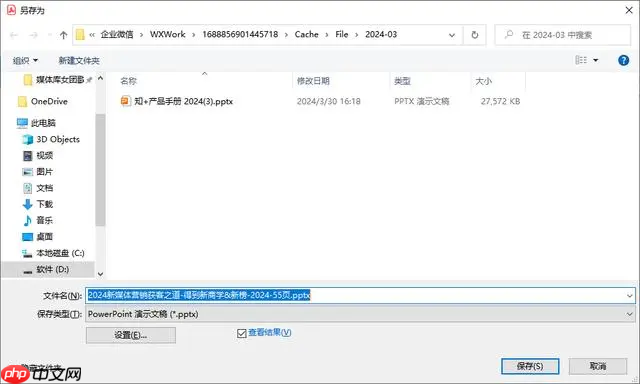
Task: Close the 另存为 dialog
Action: tap(629, 10)
